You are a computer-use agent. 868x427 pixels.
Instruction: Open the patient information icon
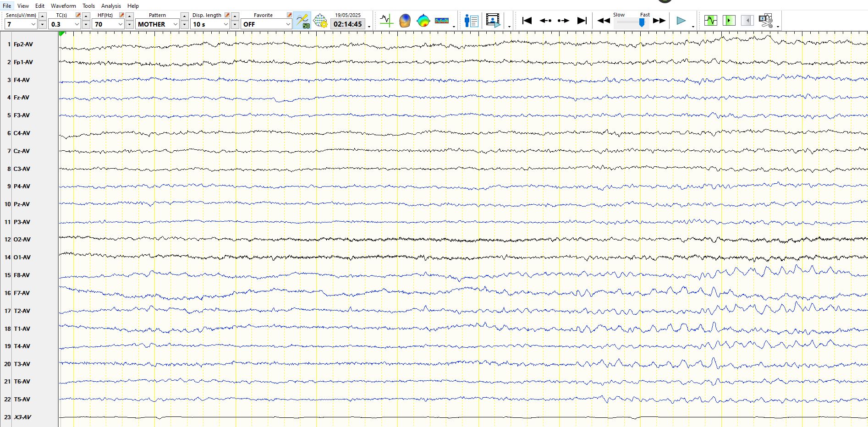point(471,21)
